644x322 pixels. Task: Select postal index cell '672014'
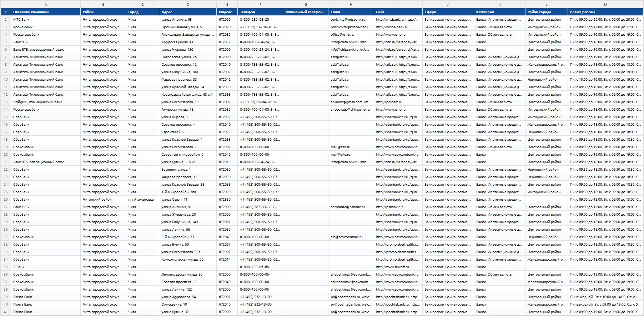(227, 260)
